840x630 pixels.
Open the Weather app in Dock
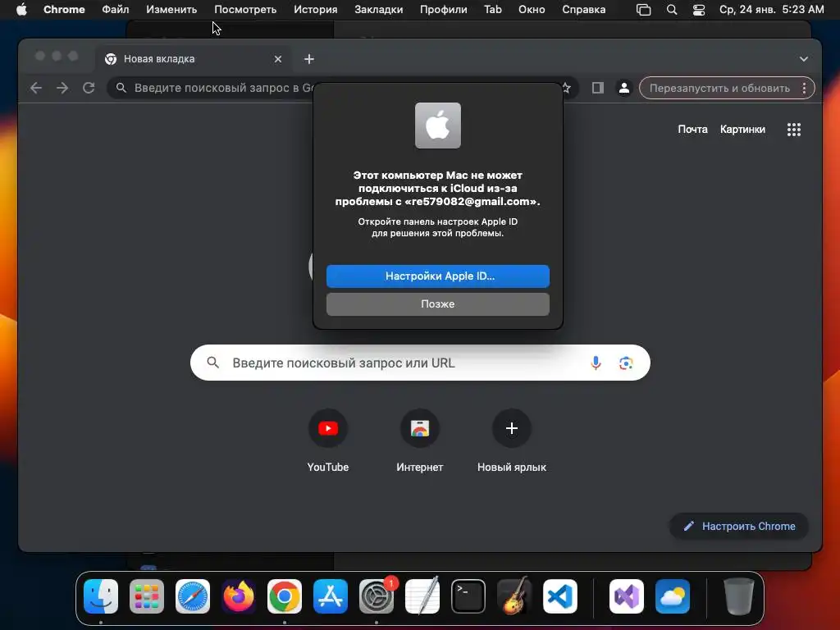673,596
